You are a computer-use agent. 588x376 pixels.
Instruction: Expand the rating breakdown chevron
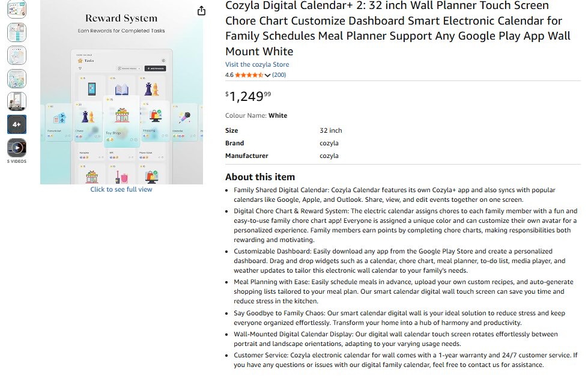click(267, 75)
